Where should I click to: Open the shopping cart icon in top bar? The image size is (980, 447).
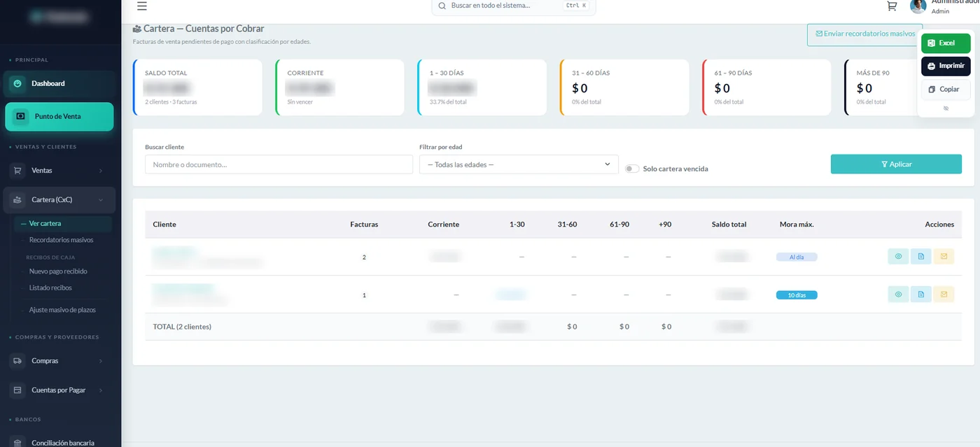pyautogui.click(x=892, y=6)
